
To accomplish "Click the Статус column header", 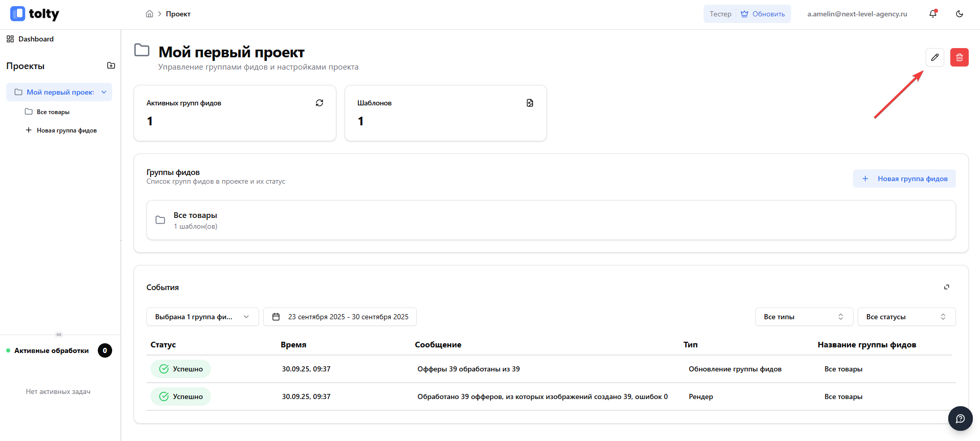I will [163, 345].
